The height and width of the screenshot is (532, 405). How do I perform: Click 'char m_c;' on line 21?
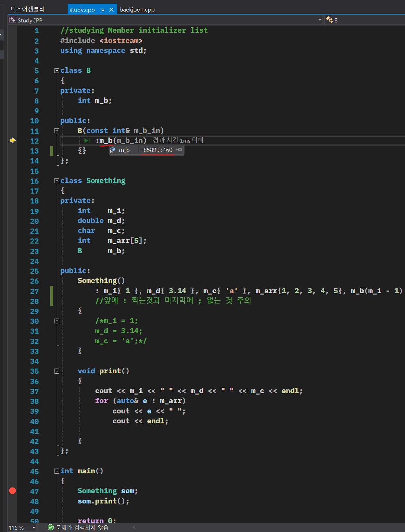point(101,231)
